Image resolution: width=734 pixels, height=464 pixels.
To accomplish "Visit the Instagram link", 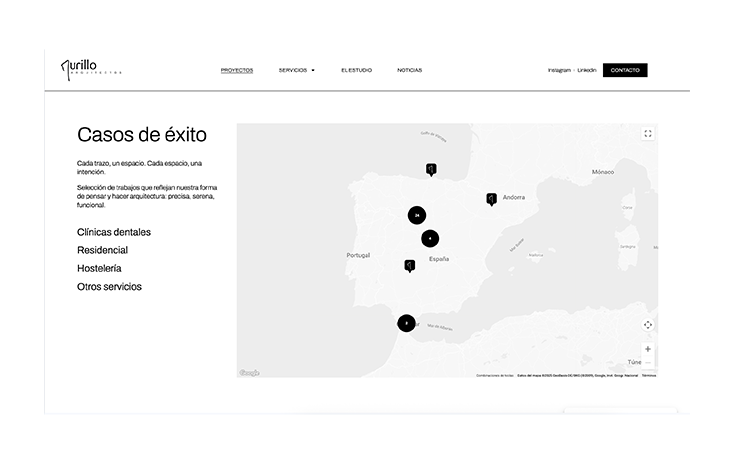I will tap(559, 70).
